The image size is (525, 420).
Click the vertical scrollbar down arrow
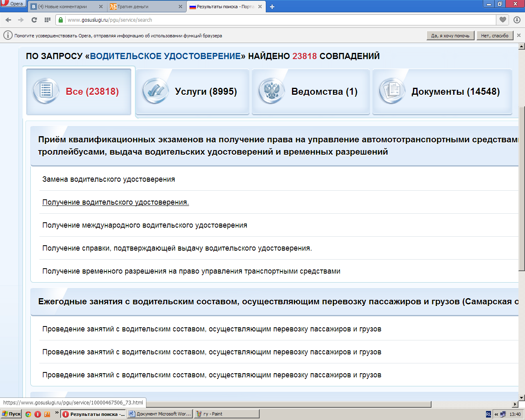click(522, 397)
